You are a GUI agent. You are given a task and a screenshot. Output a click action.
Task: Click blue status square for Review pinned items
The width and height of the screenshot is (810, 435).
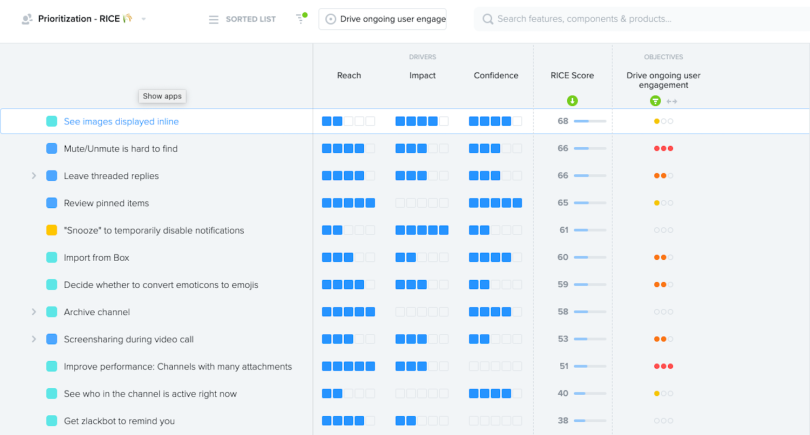point(52,203)
